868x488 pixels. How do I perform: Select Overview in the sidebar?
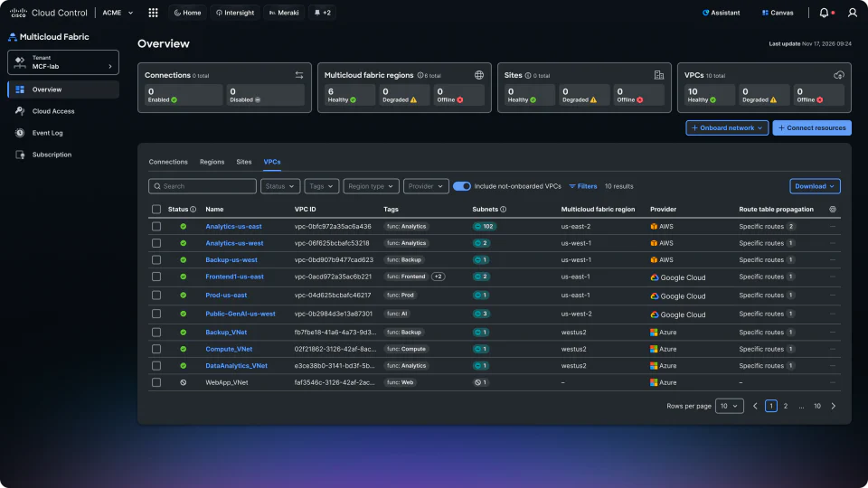point(63,89)
